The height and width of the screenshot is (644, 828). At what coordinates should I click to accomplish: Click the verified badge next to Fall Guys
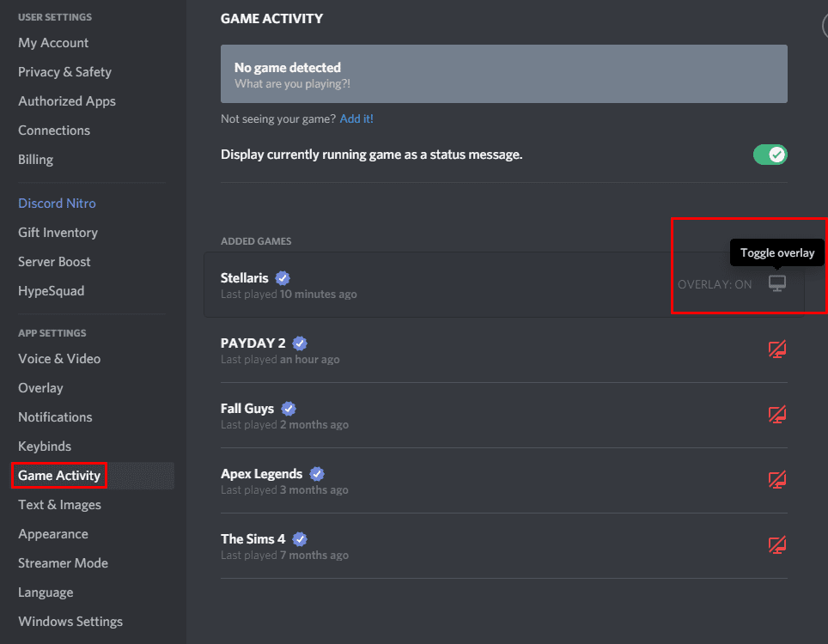[x=288, y=408]
